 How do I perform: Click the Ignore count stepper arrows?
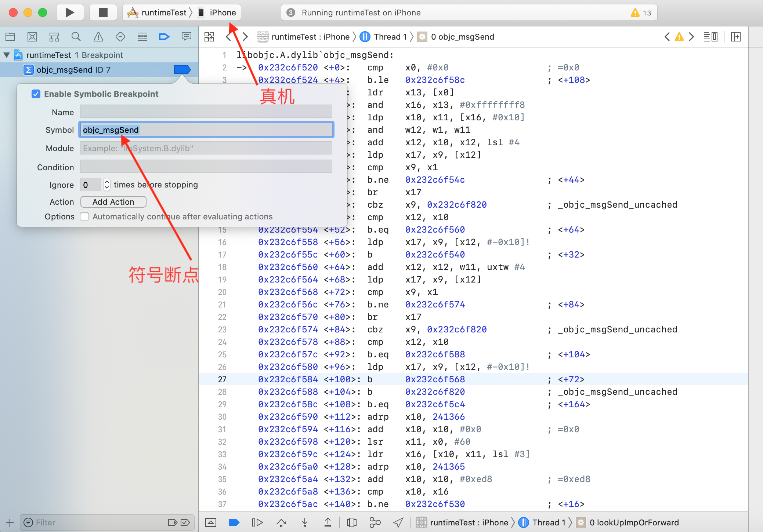tap(107, 185)
